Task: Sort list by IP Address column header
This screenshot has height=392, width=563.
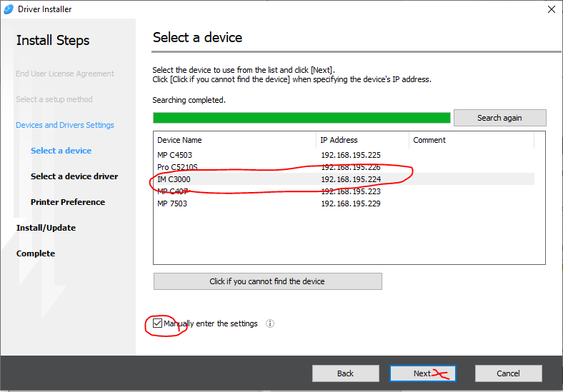Action: point(362,140)
